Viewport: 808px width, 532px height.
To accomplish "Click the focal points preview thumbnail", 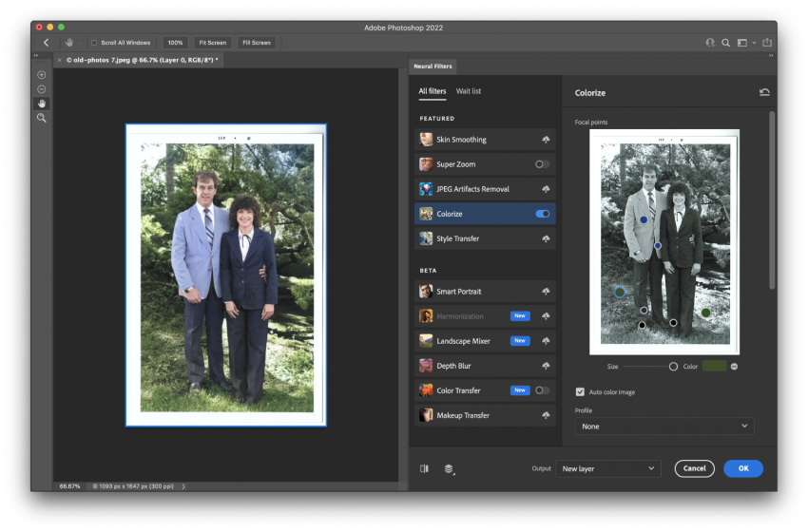I will click(664, 242).
